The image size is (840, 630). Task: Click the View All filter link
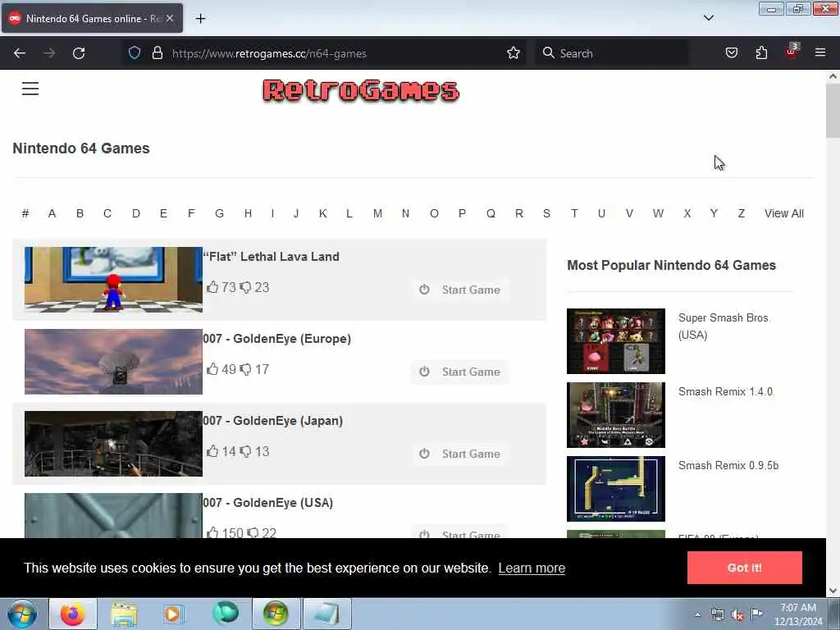(783, 213)
